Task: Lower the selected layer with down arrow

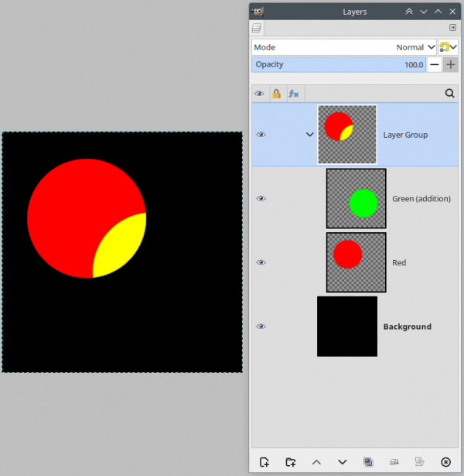Action: 342,462
